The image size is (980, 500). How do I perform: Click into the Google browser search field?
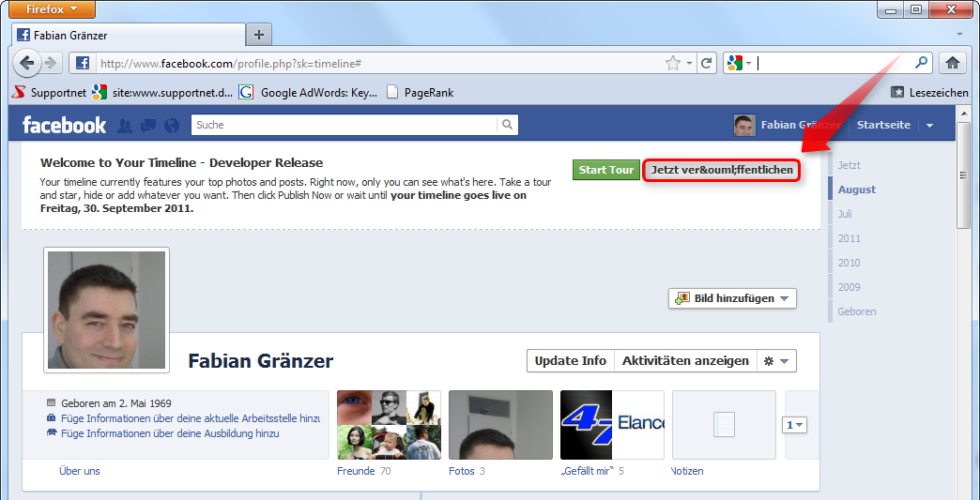point(835,63)
